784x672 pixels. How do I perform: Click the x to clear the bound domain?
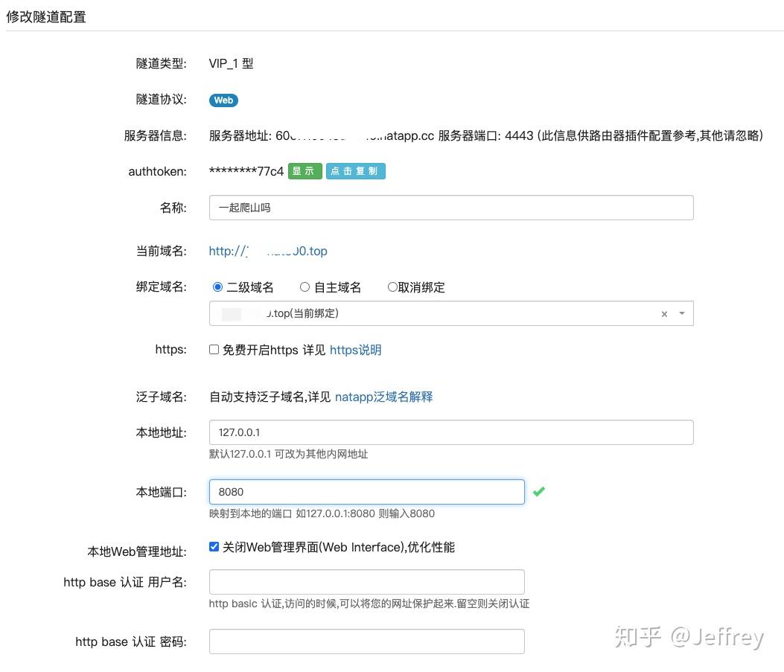click(663, 313)
